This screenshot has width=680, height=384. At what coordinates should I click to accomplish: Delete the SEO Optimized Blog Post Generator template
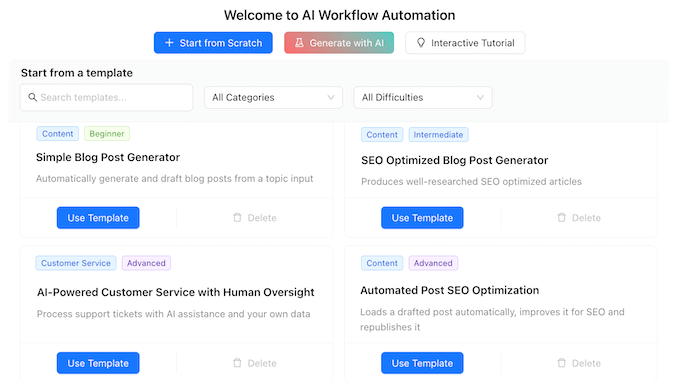click(579, 218)
